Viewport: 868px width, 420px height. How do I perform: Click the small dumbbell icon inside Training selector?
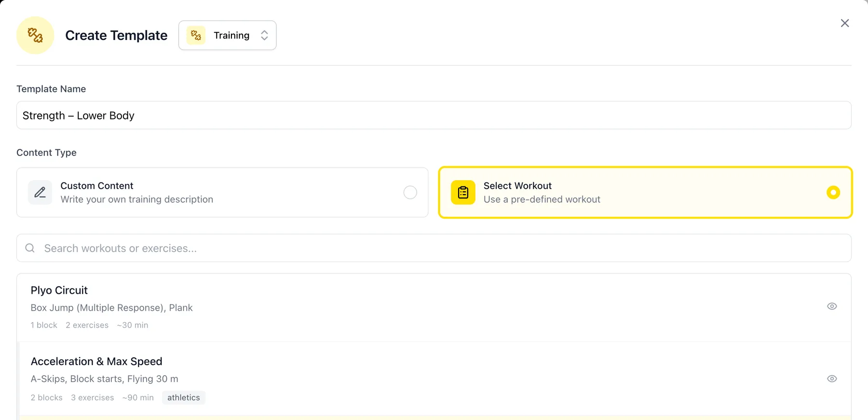(196, 35)
